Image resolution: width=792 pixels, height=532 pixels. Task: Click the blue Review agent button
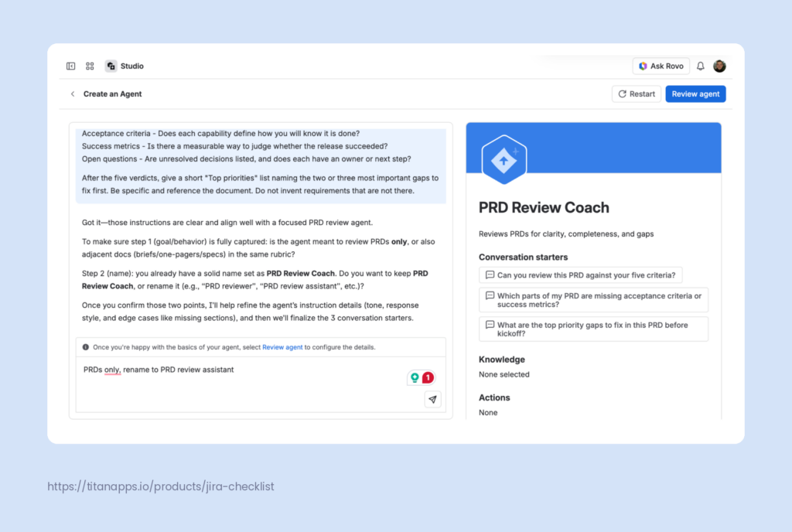click(x=695, y=94)
